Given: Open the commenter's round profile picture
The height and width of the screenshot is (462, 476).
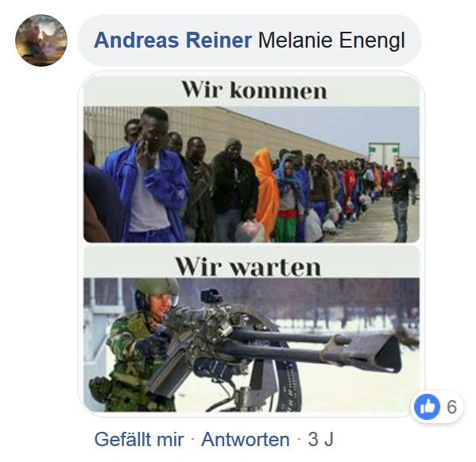Looking at the screenshot, I should (41, 40).
